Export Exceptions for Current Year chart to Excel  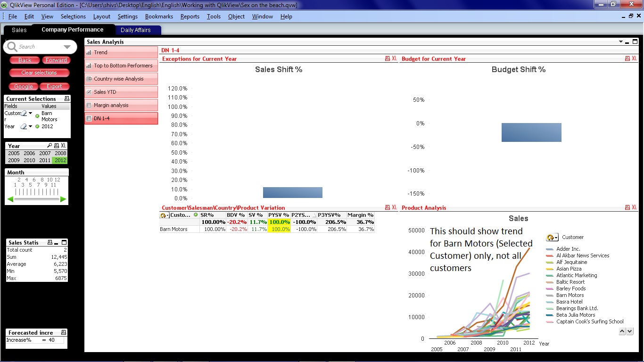[x=395, y=58]
